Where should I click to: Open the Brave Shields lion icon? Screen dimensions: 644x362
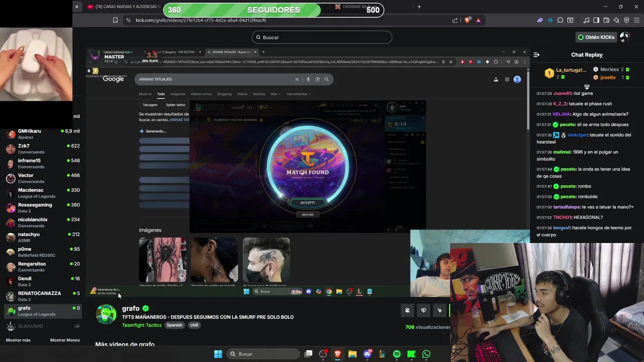coord(467,20)
